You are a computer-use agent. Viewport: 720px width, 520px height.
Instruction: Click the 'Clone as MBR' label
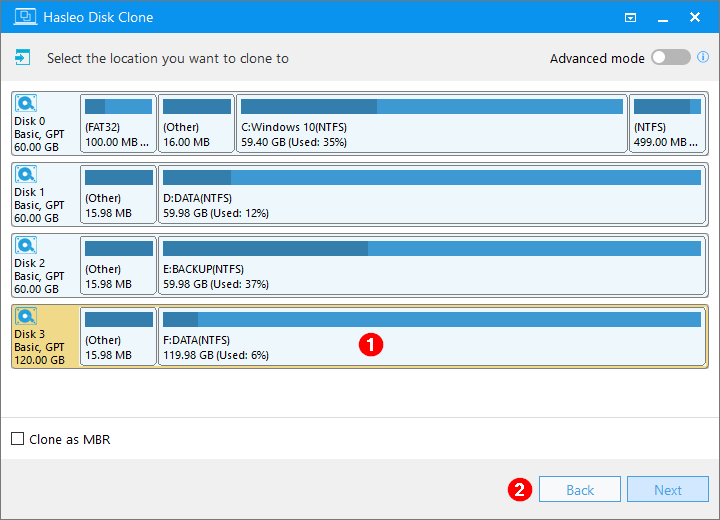[70, 440]
